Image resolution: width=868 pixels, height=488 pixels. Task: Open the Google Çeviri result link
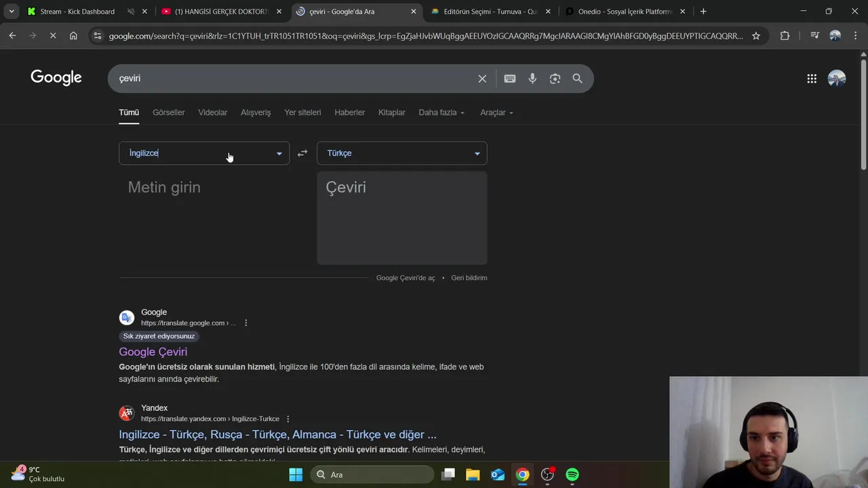(x=153, y=352)
